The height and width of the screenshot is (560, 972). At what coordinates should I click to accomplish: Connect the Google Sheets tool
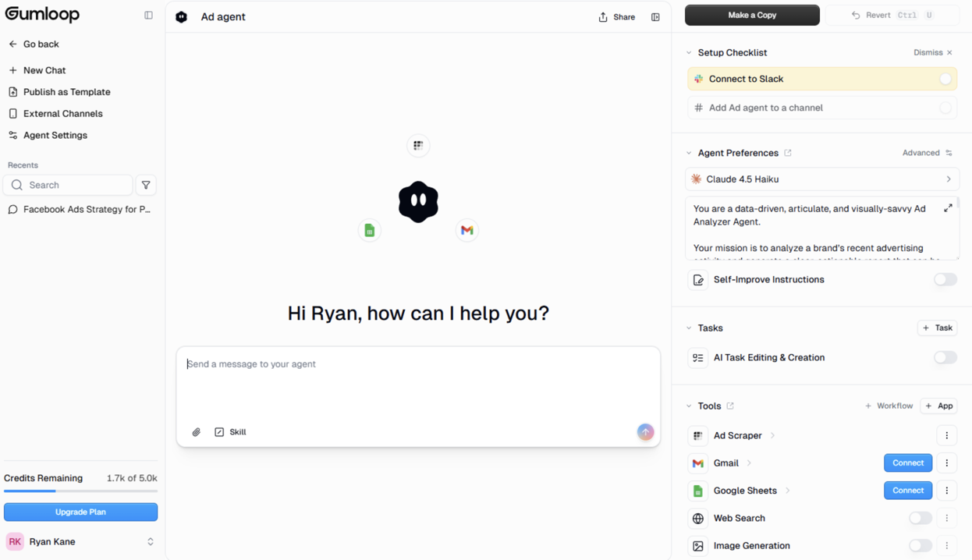(x=908, y=491)
